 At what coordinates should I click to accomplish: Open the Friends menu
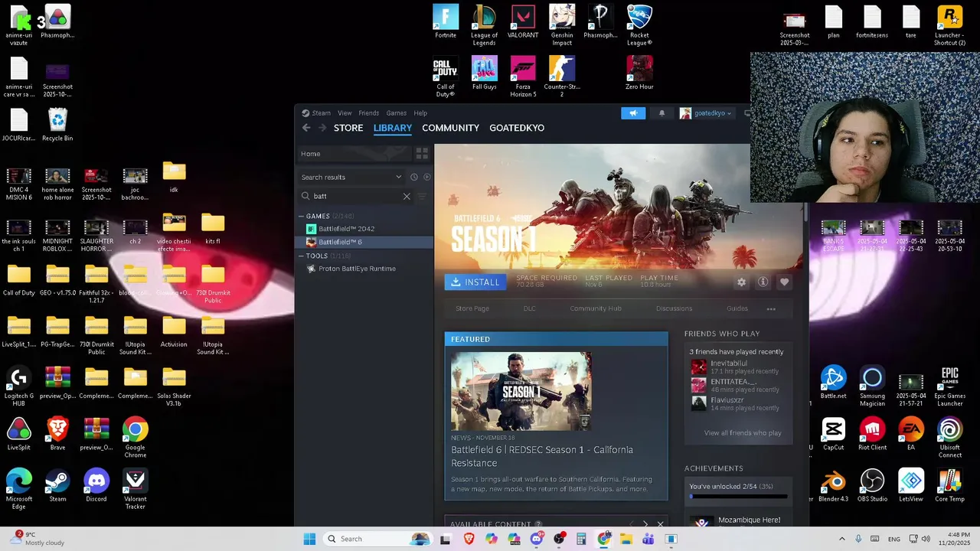[368, 113]
